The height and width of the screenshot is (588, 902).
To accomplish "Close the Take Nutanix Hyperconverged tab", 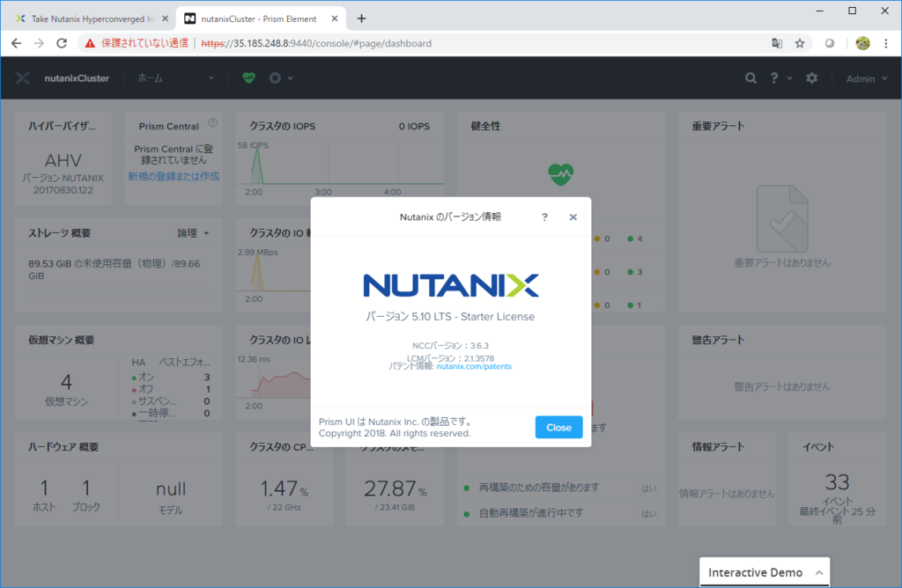I will [165, 19].
